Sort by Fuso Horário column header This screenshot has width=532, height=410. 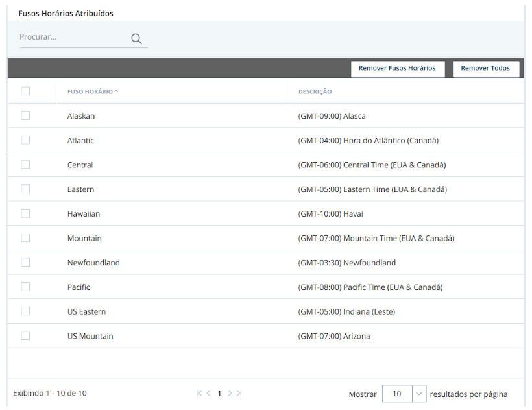click(x=93, y=91)
